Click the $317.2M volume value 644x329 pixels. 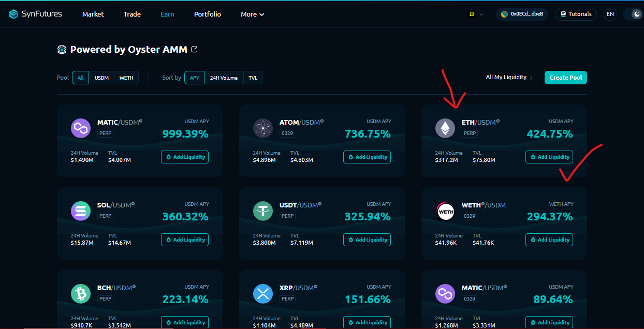[x=447, y=160]
